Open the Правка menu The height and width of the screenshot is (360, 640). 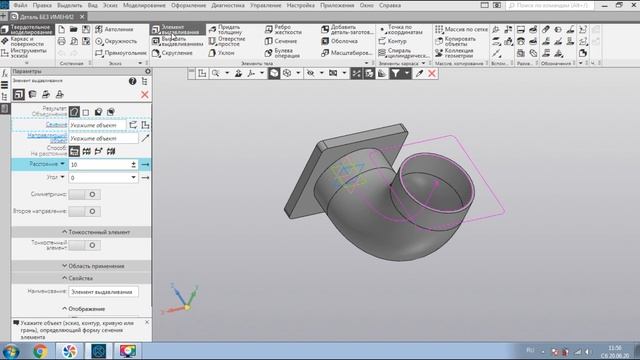tap(42, 5)
